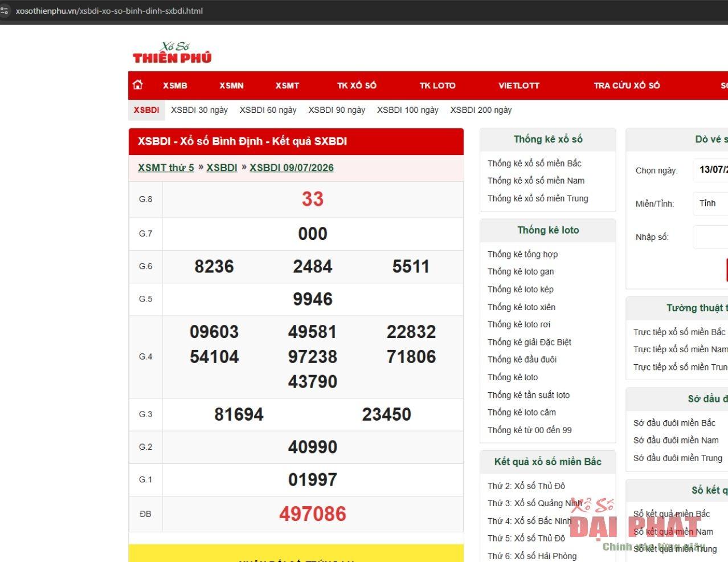
Task: Open Sớ đầu đuôi miền Nam link
Action: point(676,440)
